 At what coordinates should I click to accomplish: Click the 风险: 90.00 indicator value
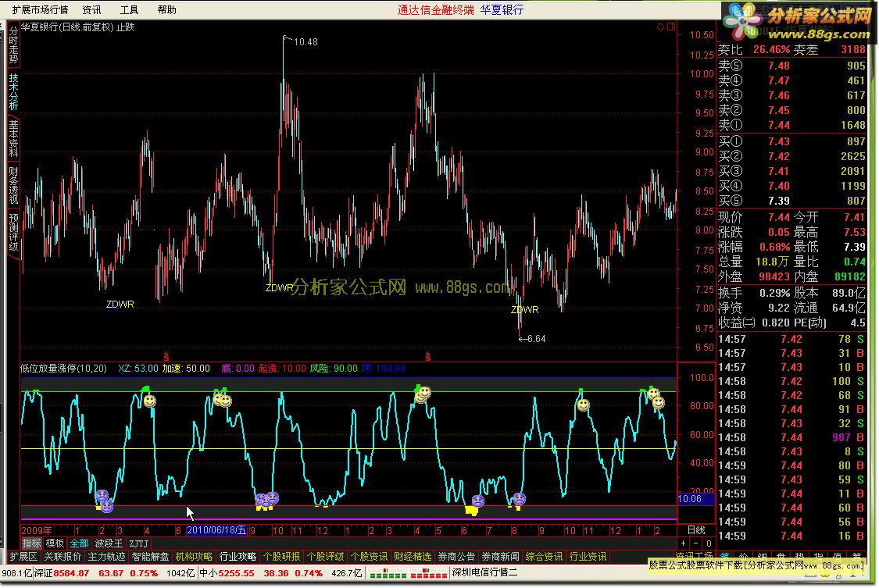334,369
